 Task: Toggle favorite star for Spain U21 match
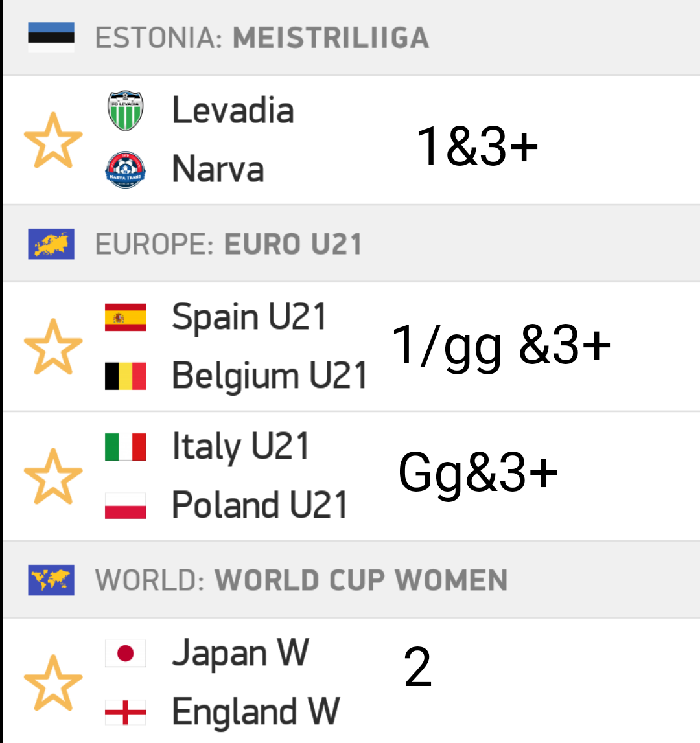[x=53, y=347]
